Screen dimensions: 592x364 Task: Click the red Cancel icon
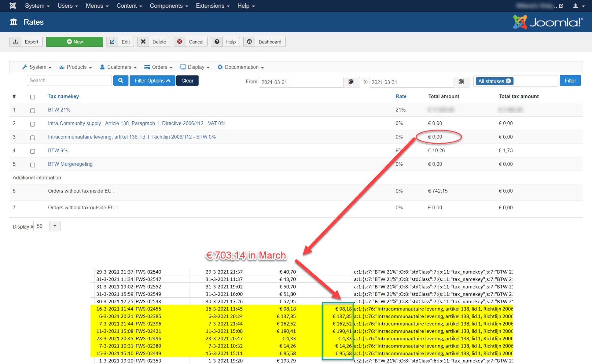(180, 42)
